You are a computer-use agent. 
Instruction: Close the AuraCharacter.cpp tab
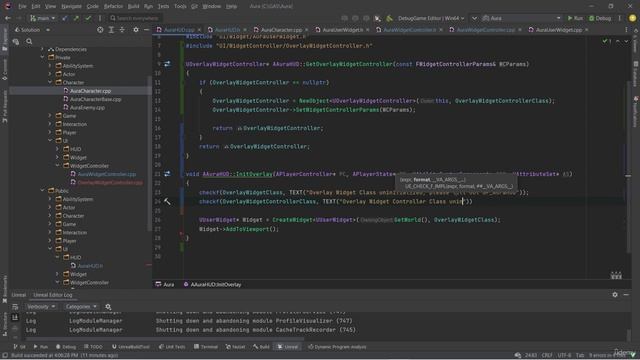(x=307, y=30)
